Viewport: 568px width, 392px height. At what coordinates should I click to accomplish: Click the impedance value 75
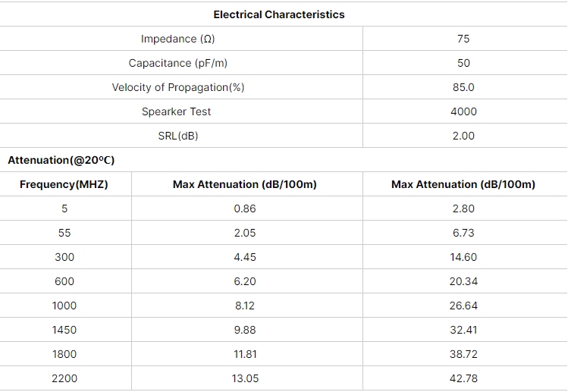tap(463, 39)
